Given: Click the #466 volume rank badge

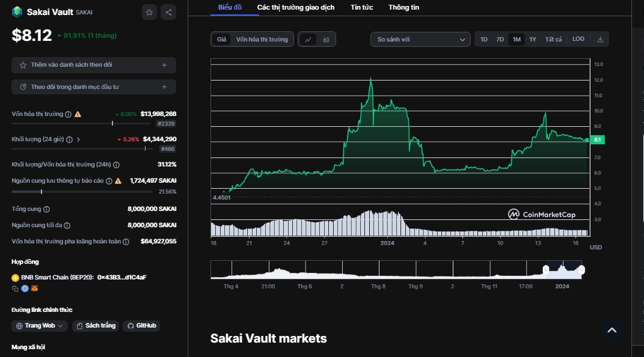Looking at the screenshot, I should point(168,150).
